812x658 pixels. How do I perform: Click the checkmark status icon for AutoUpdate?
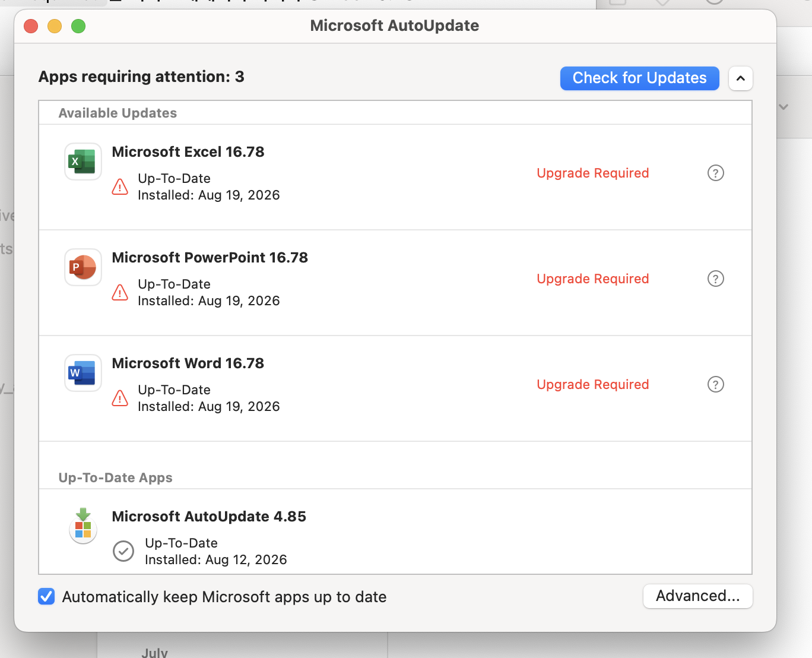[x=123, y=551]
